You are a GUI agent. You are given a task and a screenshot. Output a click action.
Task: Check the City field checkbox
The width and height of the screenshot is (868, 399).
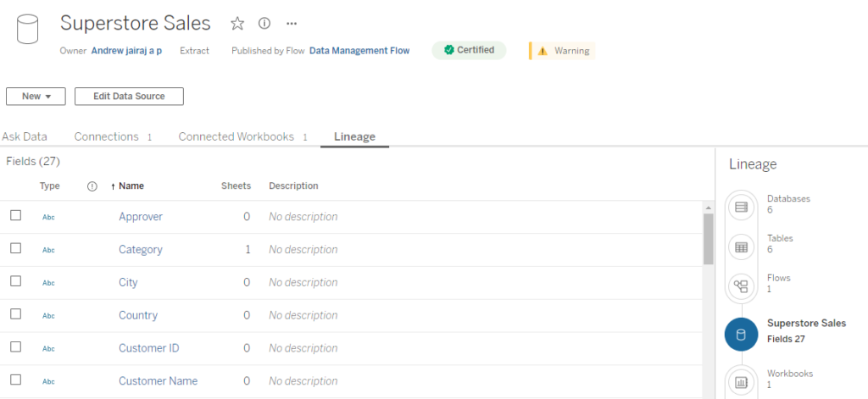(15, 281)
